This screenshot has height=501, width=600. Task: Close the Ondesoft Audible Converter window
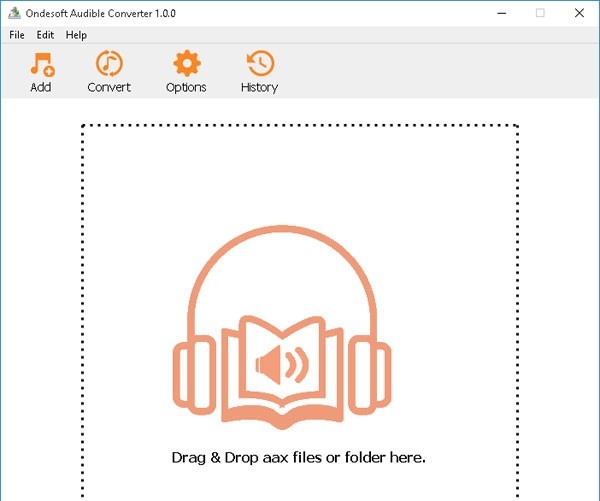point(579,13)
